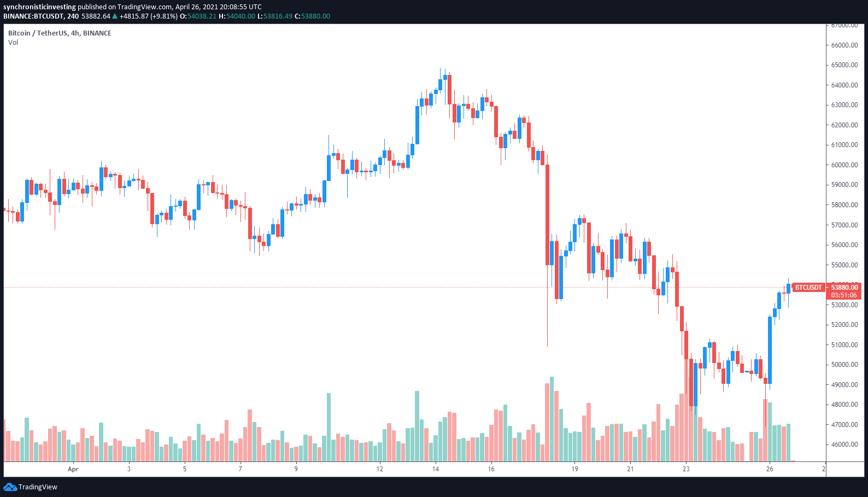Select the BINANCE:BTCUSDT symbol text

pyautogui.click(x=34, y=16)
